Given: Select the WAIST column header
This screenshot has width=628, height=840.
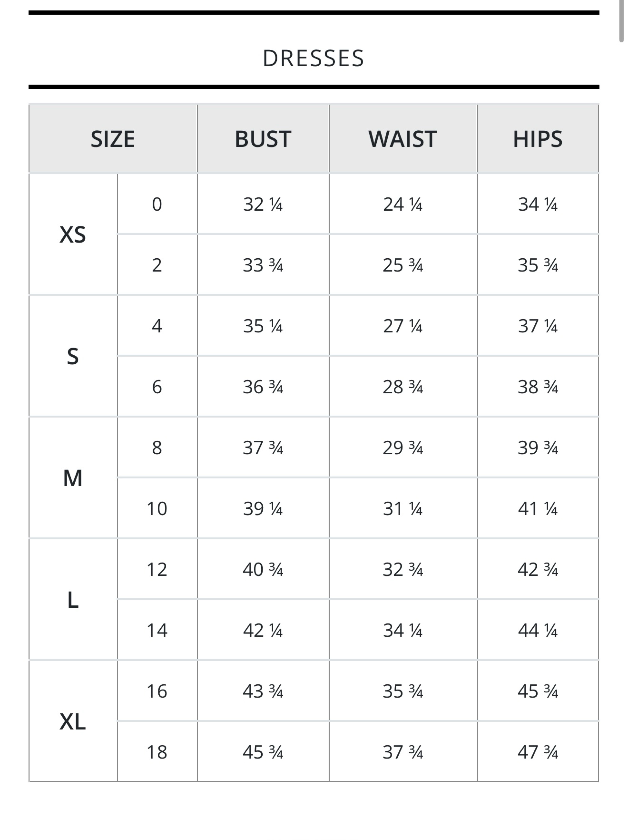Looking at the screenshot, I should 403,139.
